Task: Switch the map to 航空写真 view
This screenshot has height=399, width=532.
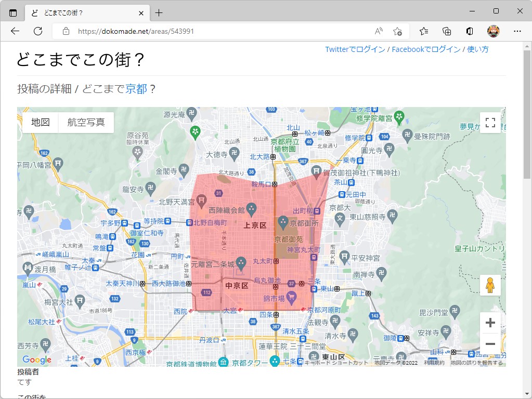Action: click(86, 123)
